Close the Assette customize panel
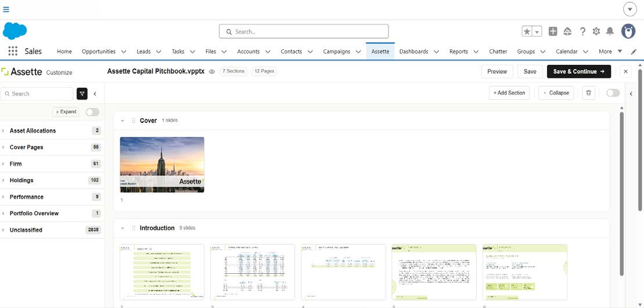Viewport: 644px width, 308px height. click(625, 71)
